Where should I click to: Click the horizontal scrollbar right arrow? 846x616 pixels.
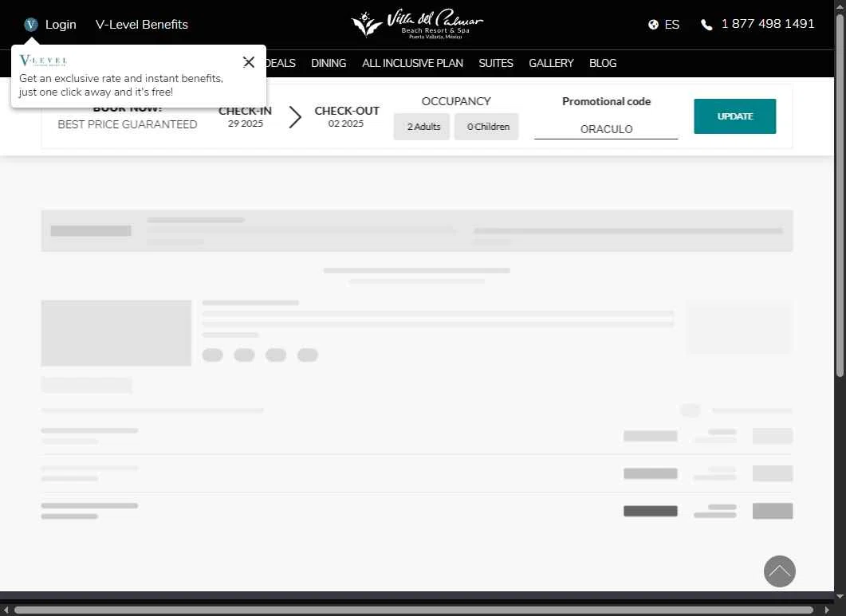[827, 610]
